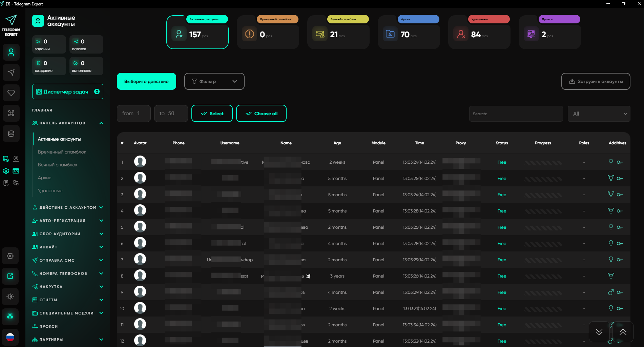Click the Активные аккаунты header user icon
This screenshot has height=347, width=644.
pos(38,21)
